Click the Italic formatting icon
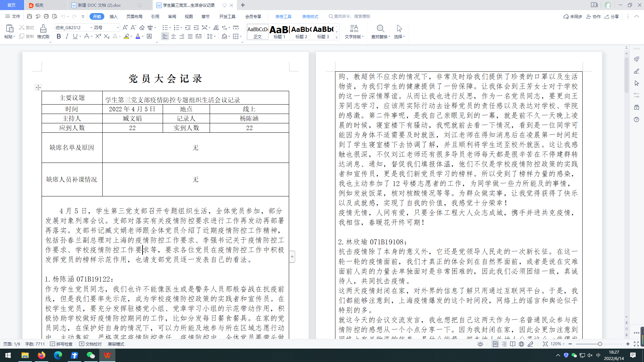The height and width of the screenshot is (362, 644). [67, 36]
